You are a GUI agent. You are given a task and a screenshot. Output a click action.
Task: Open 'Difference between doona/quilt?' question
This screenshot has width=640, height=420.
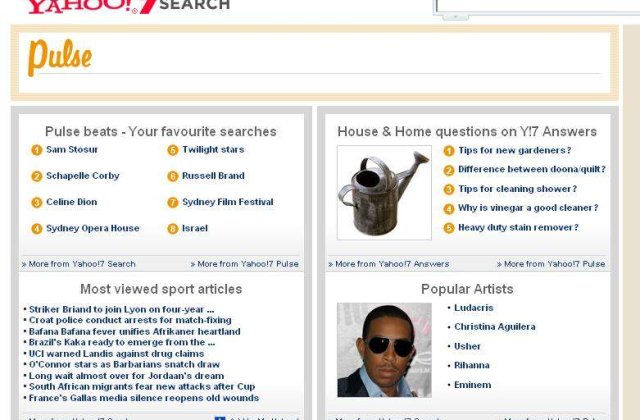[x=532, y=169]
